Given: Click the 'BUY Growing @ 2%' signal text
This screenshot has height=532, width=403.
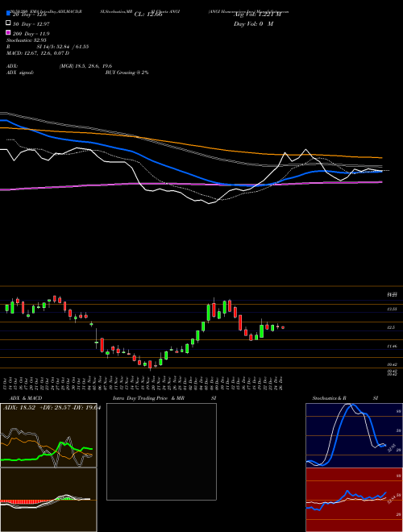Looking at the screenshot, I should (x=127, y=73).
